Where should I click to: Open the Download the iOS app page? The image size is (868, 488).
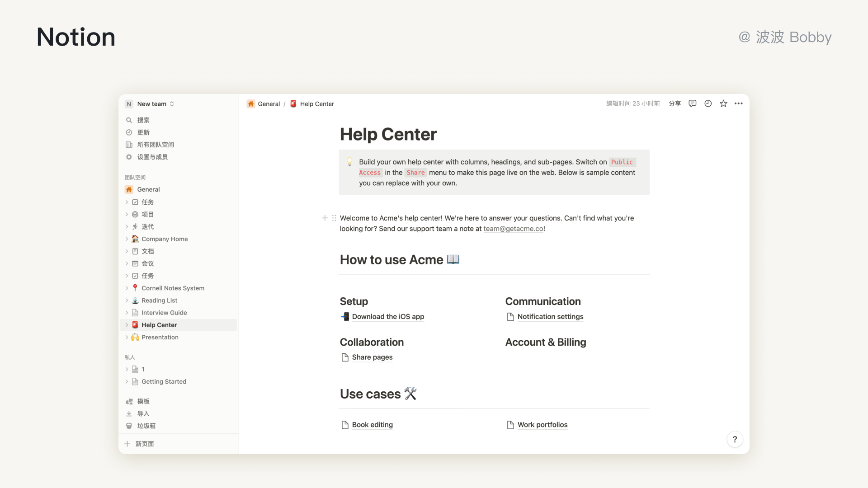point(387,317)
